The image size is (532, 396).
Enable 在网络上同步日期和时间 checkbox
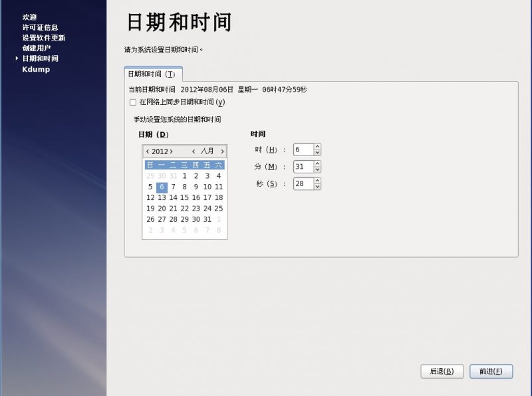(133, 102)
